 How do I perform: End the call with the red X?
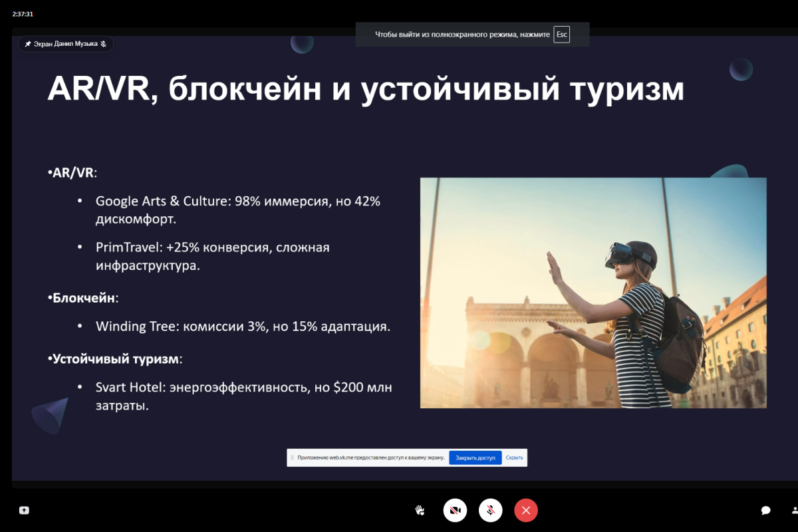(x=526, y=510)
